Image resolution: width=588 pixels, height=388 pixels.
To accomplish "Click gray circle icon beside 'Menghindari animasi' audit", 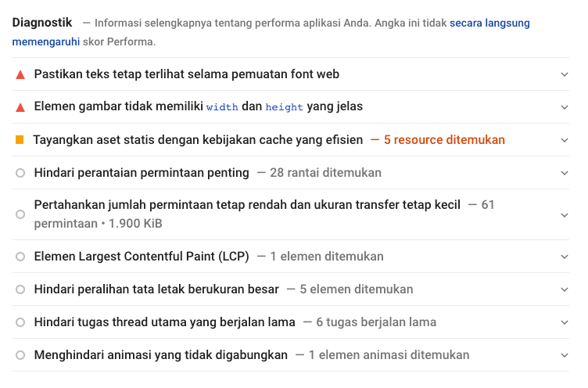I will coord(20,355).
